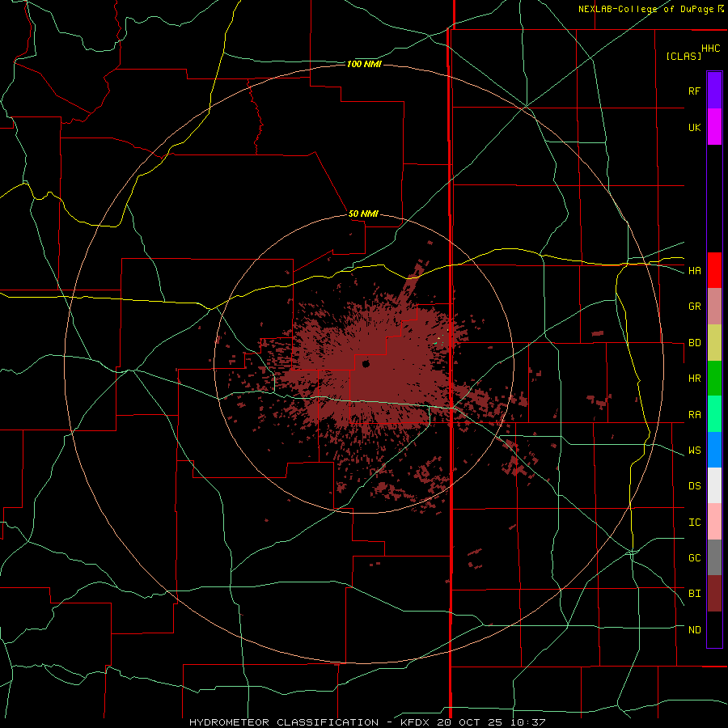Viewport: 728px width, 728px height.
Task: Click the RA light green legend swatch
Action: pos(714,414)
